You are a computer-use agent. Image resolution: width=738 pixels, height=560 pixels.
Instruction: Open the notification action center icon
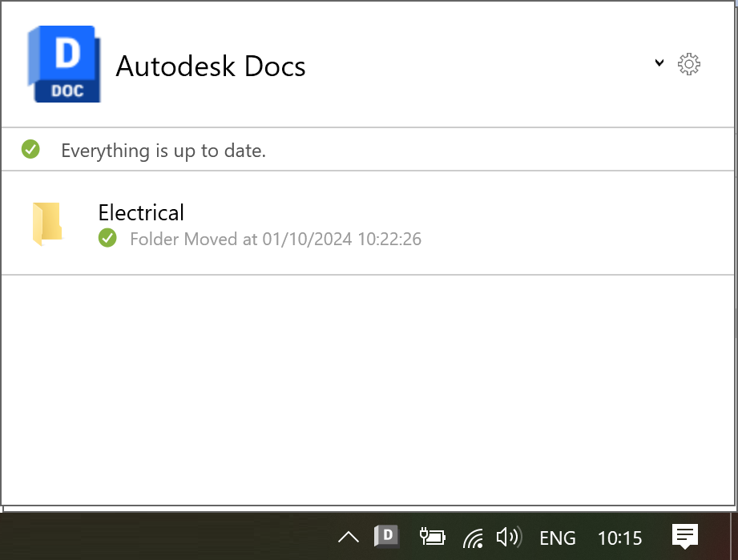(x=684, y=536)
